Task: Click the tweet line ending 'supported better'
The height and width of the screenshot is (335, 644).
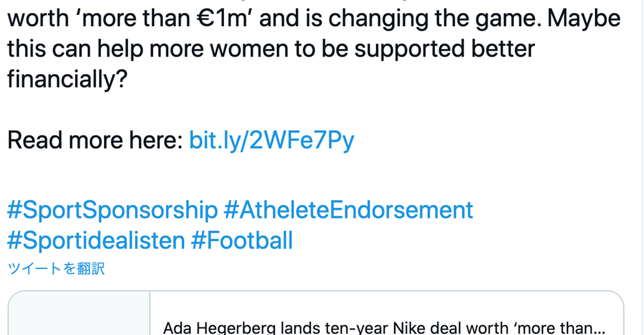Action: click(271, 49)
